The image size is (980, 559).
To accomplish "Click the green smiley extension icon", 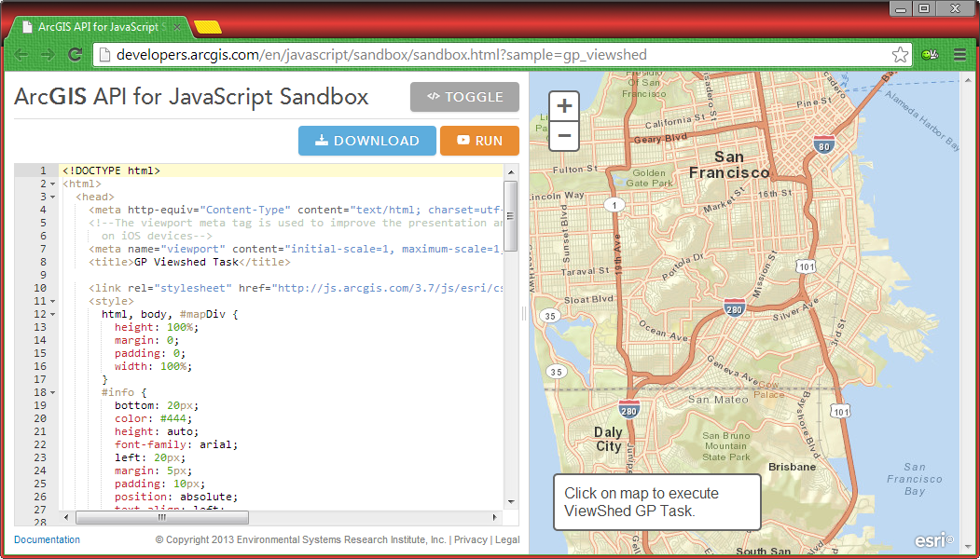I will coord(930,55).
